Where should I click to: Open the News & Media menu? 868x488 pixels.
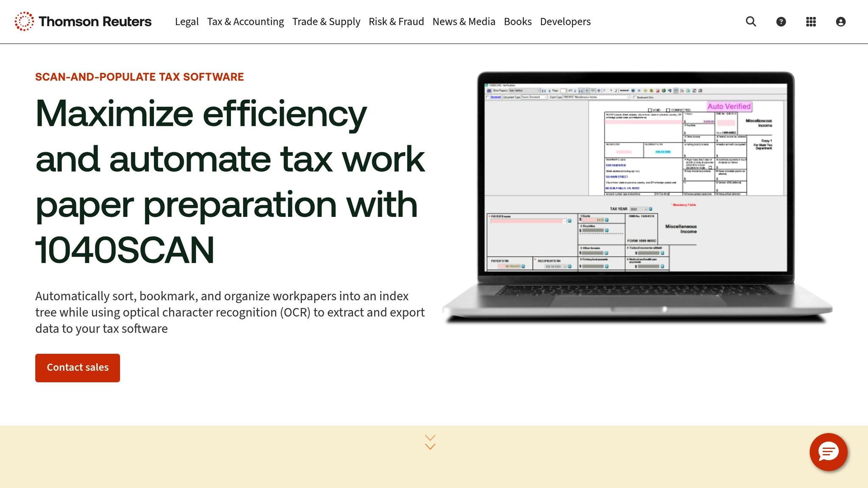tap(464, 22)
